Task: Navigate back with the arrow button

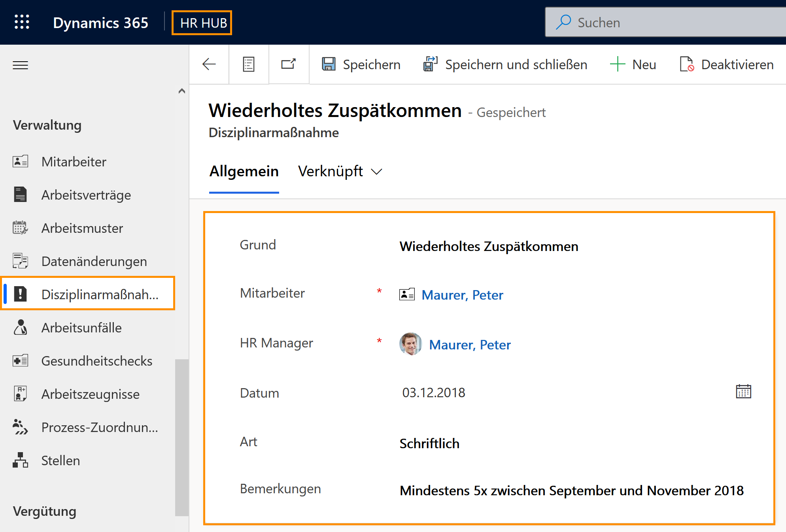Action: [209, 64]
